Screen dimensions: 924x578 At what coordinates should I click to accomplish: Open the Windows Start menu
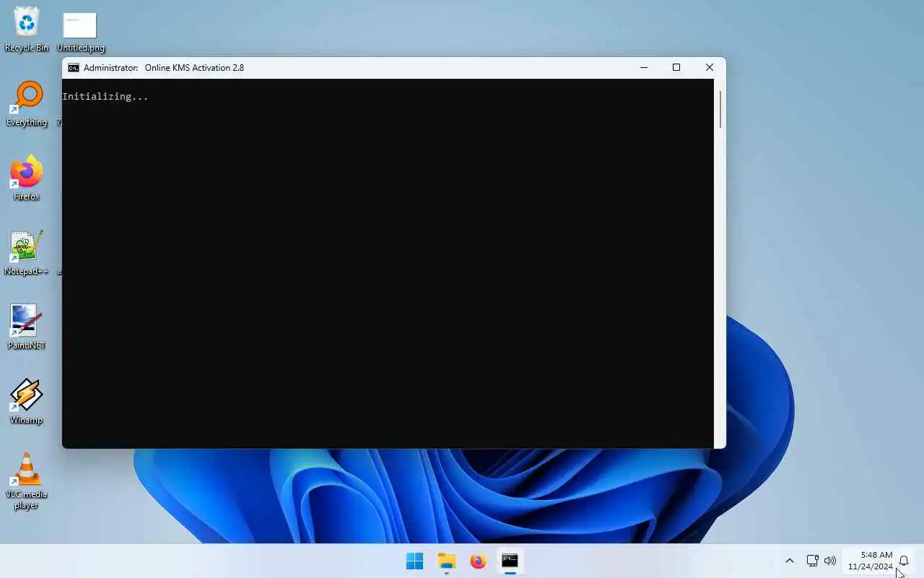pos(414,561)
